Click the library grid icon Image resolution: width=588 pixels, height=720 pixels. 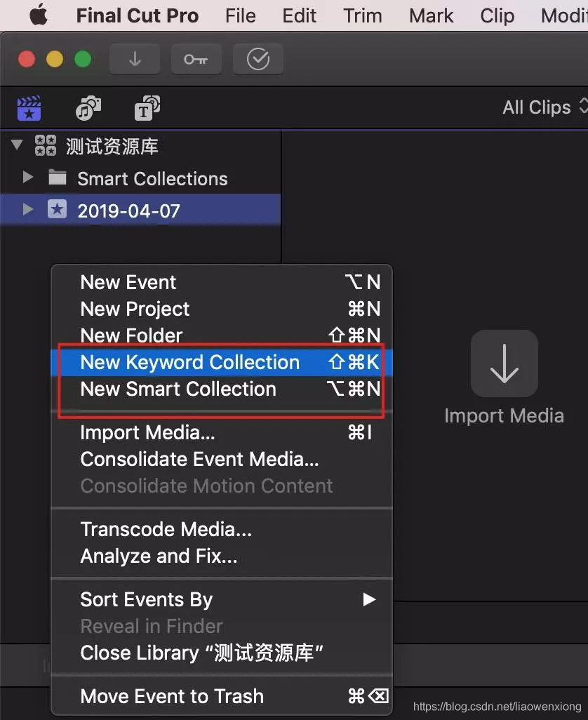tap(46, 145)
